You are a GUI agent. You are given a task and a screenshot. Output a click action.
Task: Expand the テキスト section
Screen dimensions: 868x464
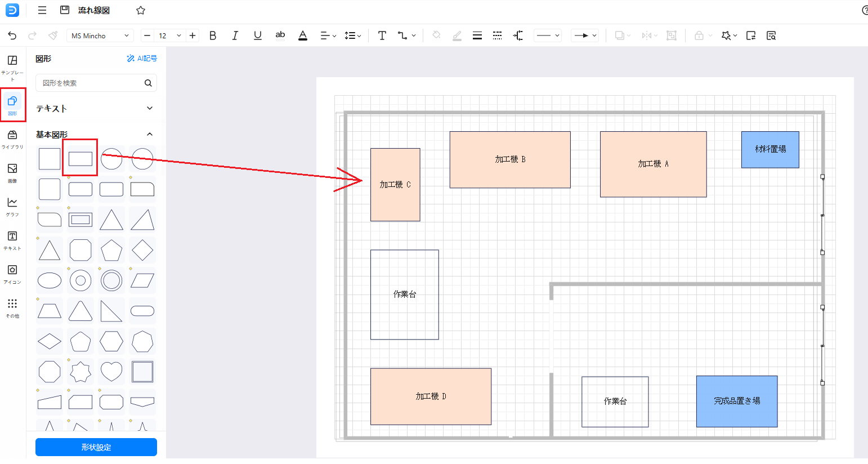click(x=149, y=108)
